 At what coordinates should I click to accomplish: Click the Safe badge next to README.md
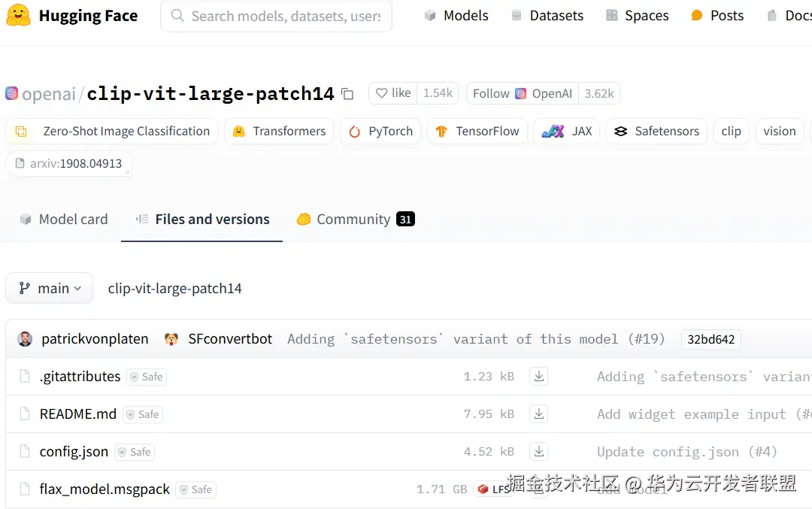pos(143,415)
